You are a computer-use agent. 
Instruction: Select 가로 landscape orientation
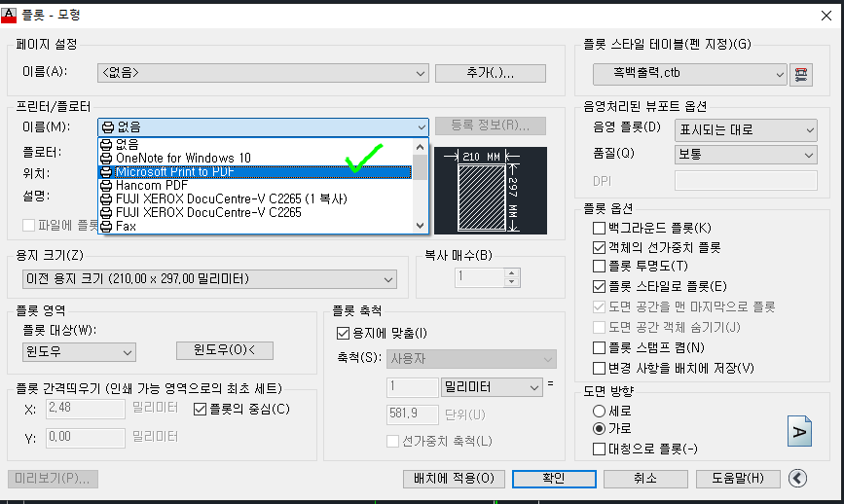(x=599, y=429)
